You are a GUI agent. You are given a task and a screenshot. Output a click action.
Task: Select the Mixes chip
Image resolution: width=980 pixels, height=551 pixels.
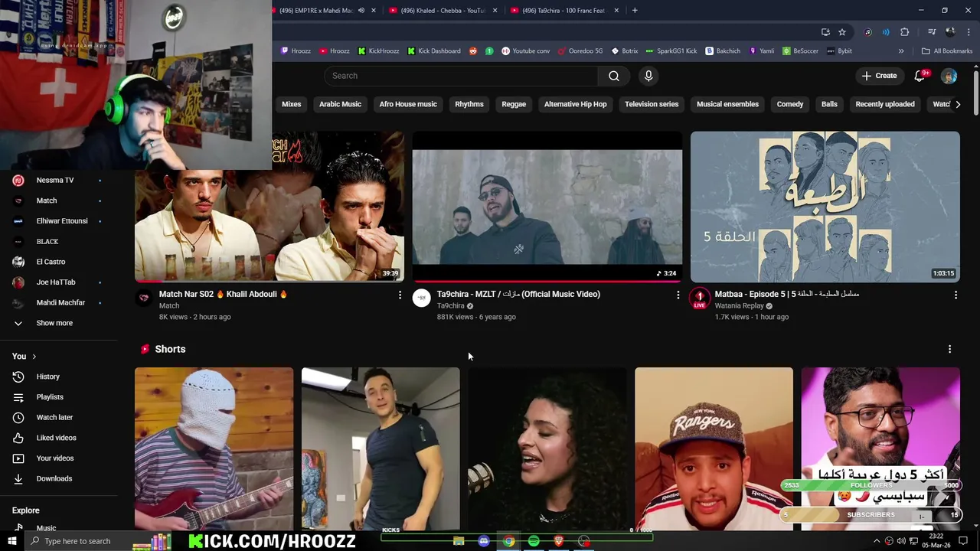pos(291,104)
